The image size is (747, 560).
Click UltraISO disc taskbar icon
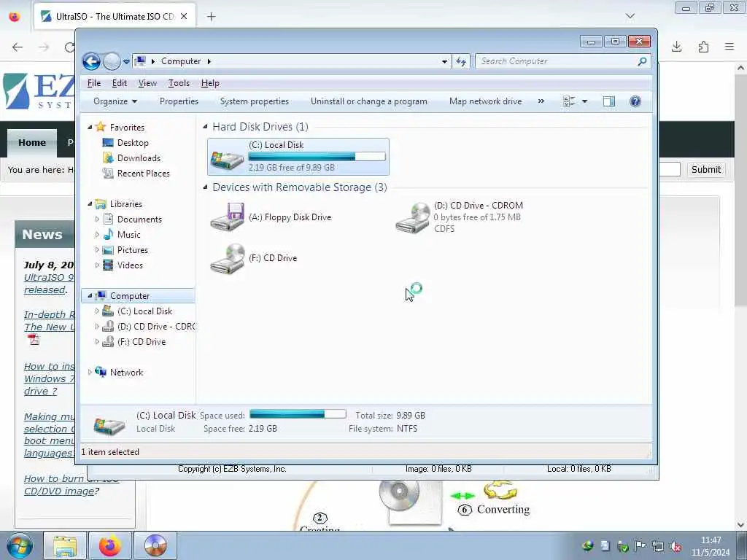155,545
